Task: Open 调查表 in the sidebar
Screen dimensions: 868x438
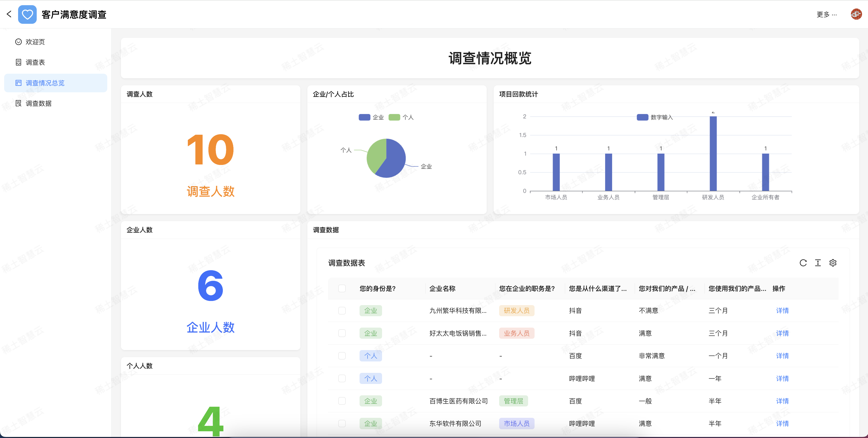Action: 35,62
